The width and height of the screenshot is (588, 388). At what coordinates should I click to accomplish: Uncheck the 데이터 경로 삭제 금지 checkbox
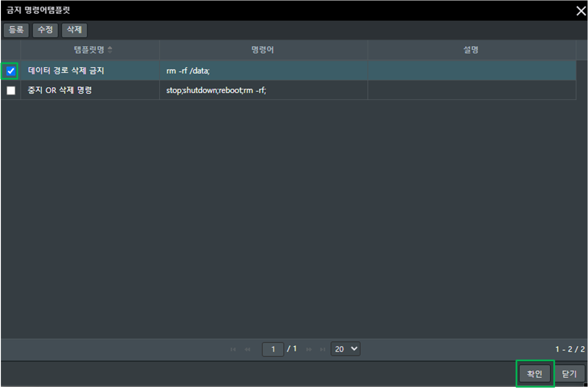tap(11, 71)
